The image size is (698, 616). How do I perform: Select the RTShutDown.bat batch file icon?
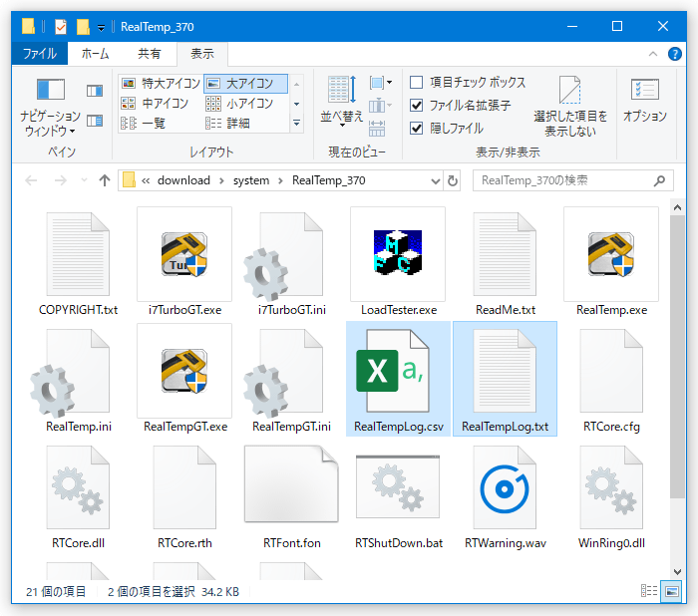click(x=398, y=486)
